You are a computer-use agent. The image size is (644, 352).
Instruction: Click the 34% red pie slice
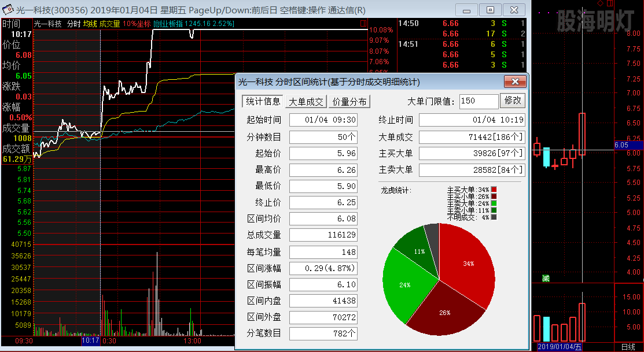click(468, 262)
